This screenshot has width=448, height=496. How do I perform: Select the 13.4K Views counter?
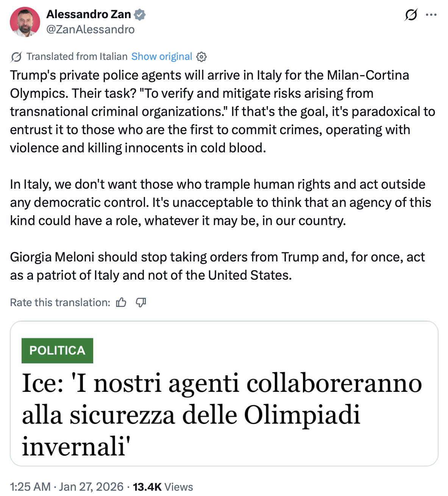click(162, 487)
